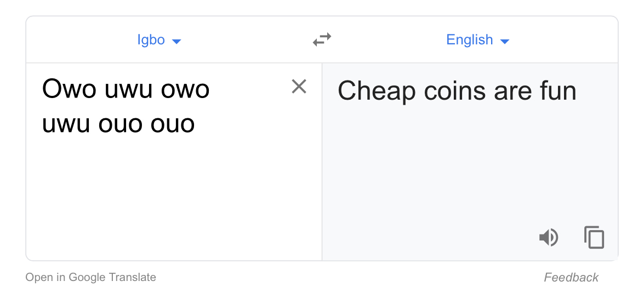Select the Igbo source language label
Screen dimensions: 644x304
tap(151, 40)
